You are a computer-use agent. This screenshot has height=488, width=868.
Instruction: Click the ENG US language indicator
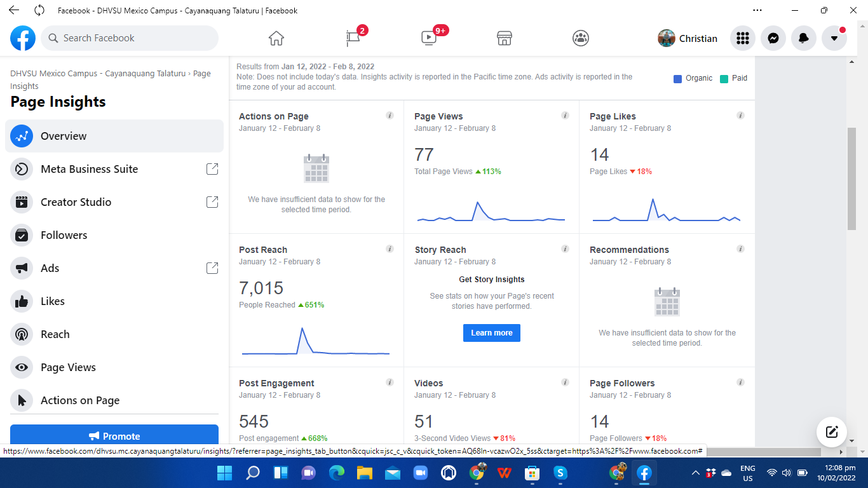748,473
